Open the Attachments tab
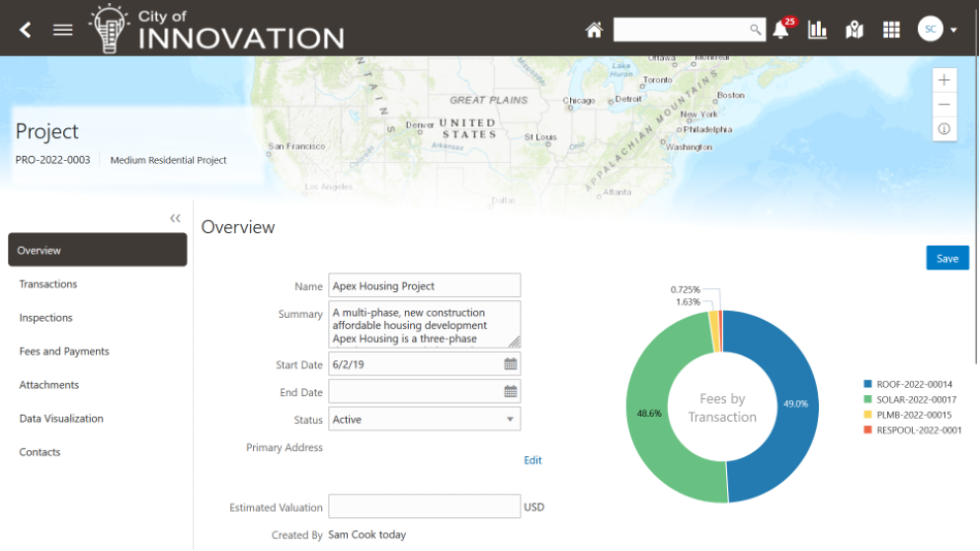Image resolution: width=980 pixels, height=551 pixels. point(48,385)
